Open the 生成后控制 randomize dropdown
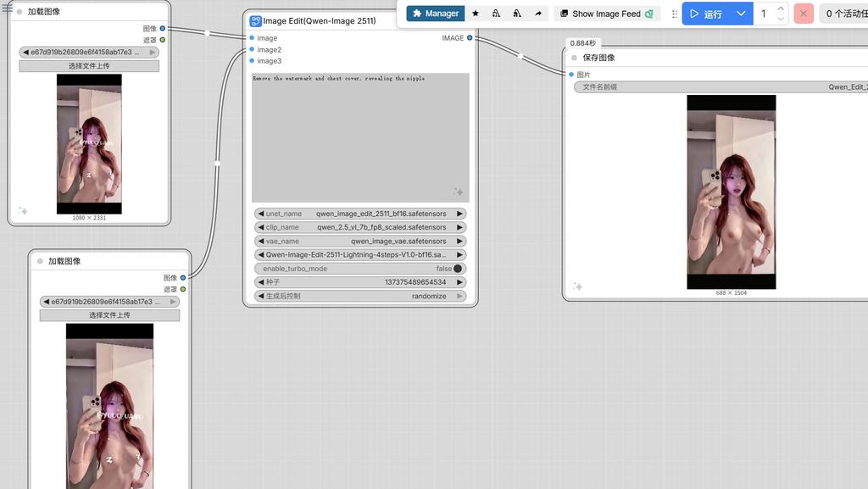The image size is (868, 489). click(359, 296)
